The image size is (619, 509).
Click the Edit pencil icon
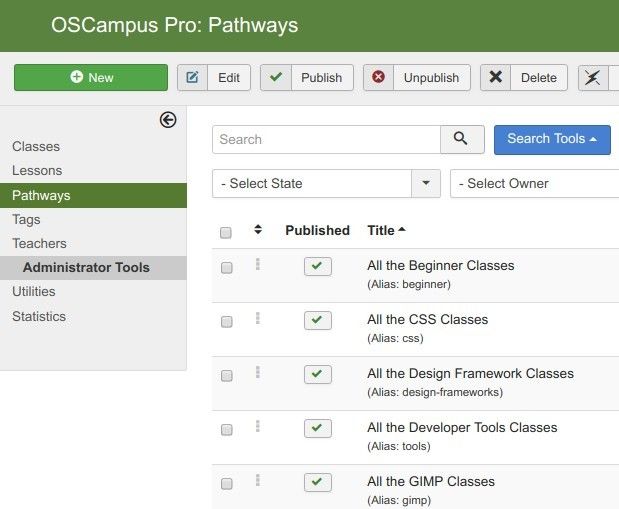(192, 77)
